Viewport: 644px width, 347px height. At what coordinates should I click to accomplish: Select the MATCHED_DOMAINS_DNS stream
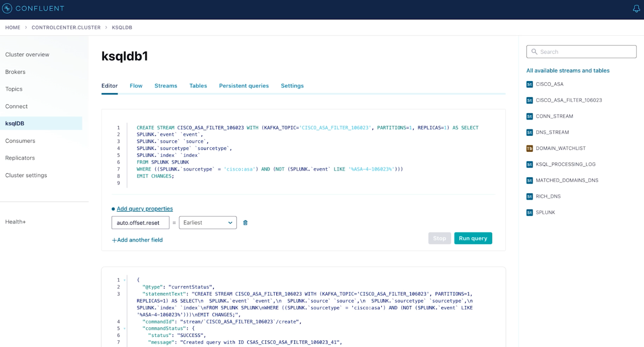point(567,180)
